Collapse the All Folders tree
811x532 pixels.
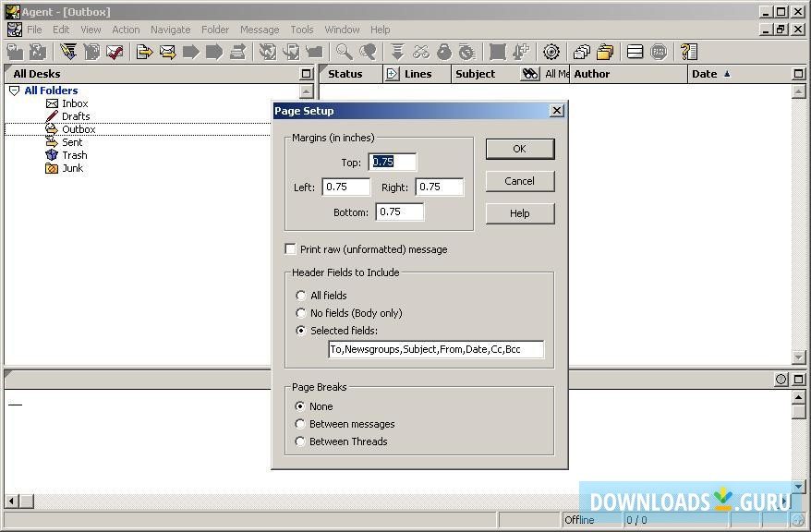tap(14, 91)
